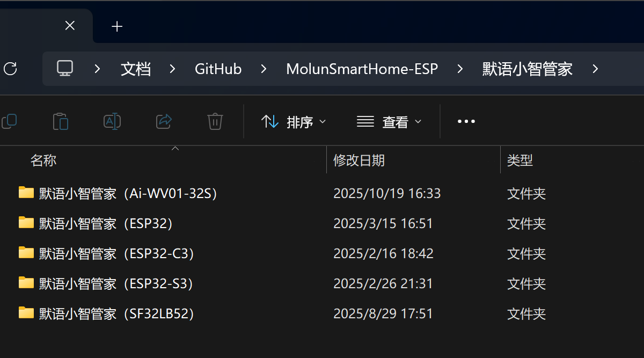
Task: Open the 查看 view dropdown
Action: point(389,122)
